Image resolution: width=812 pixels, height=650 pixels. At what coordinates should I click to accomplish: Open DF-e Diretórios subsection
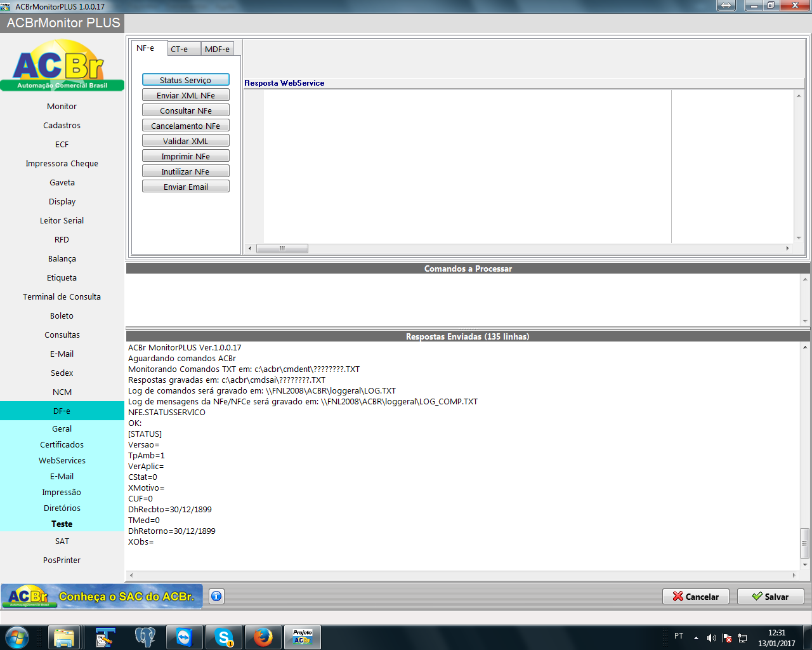[62, 508]
